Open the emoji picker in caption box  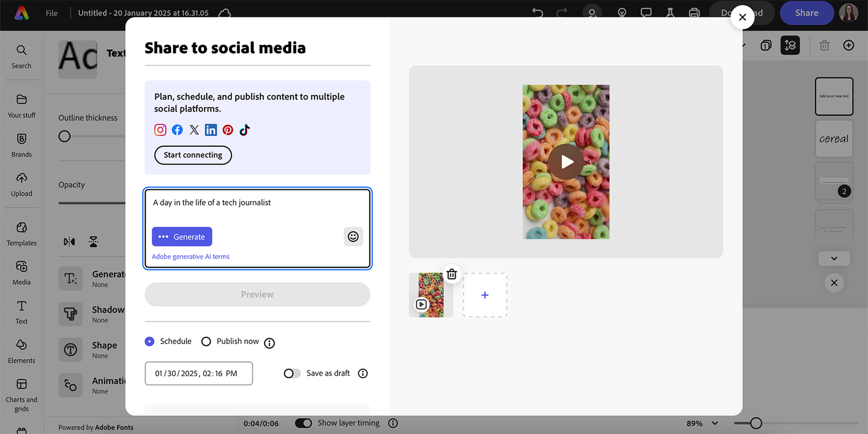point(353,237)
